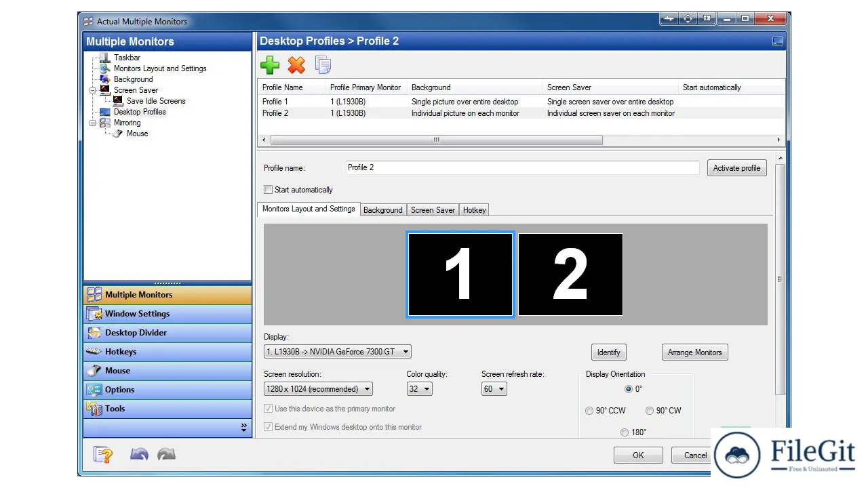Screen dimensions: 868x488
Task: Click the Screen Saver tree icon
Action: [x=104, y=90]
